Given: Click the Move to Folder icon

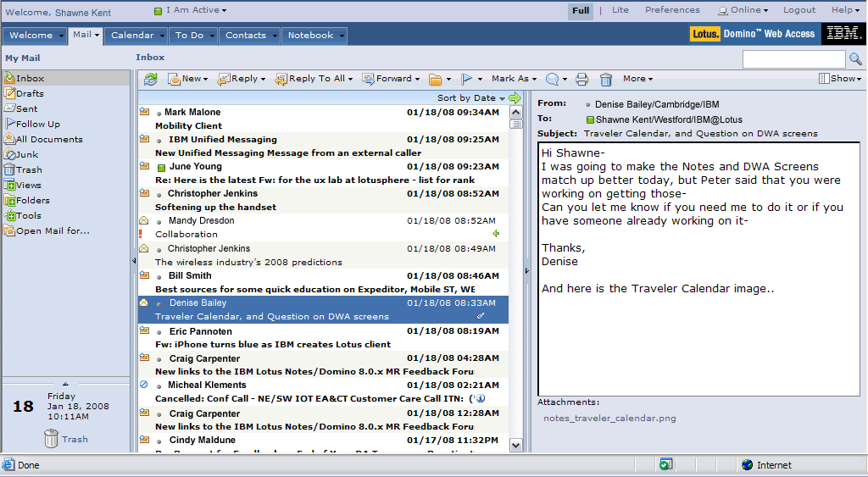Looking at the screenshot, I should (x=436, y=79).
